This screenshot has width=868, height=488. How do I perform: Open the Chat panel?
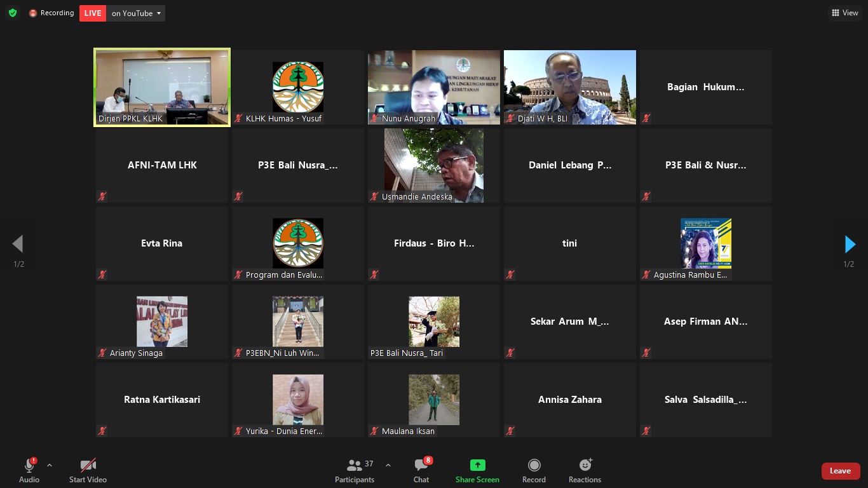[x=421, y=471]
